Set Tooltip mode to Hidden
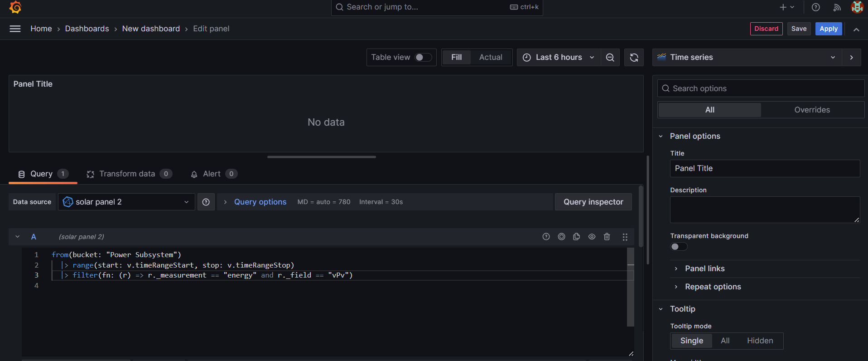868x361 pixels. [760, 341]
